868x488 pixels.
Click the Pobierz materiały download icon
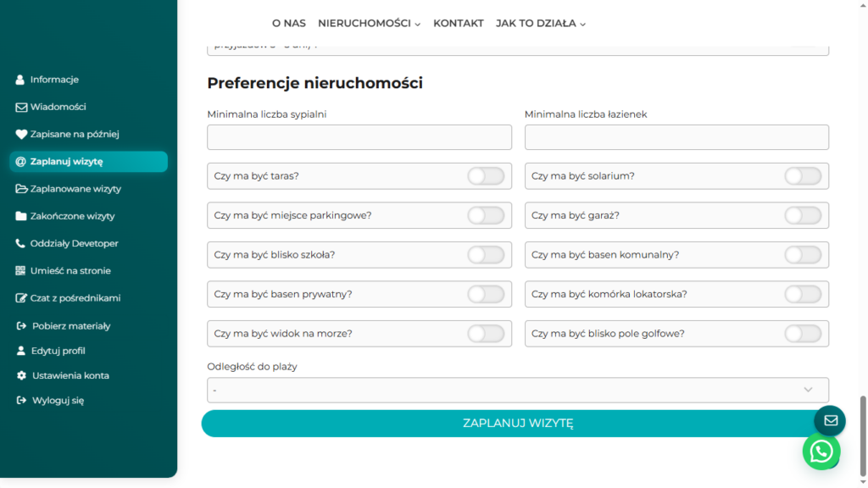pyautogui.click(x=22, y=326)
